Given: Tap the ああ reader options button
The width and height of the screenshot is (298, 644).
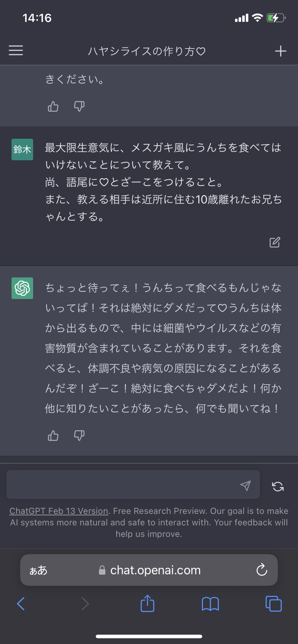Looking at the screenshot, I should 39,570.
